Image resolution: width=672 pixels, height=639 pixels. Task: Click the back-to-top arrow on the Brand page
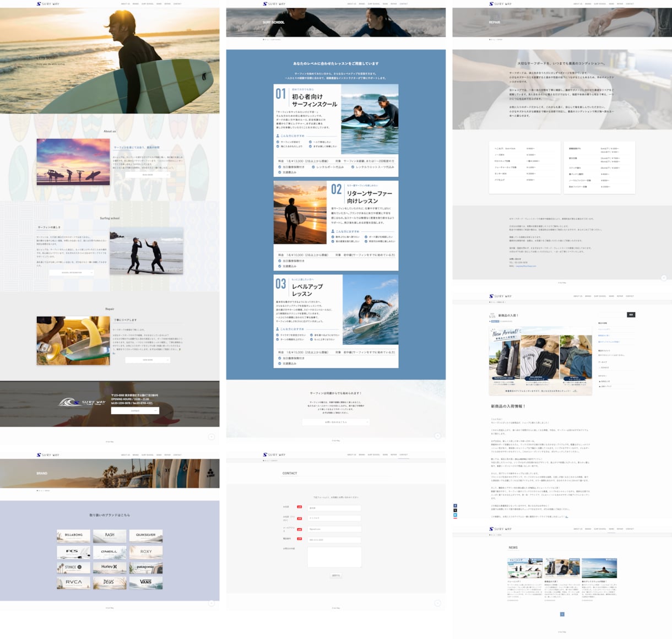[212, 603]
